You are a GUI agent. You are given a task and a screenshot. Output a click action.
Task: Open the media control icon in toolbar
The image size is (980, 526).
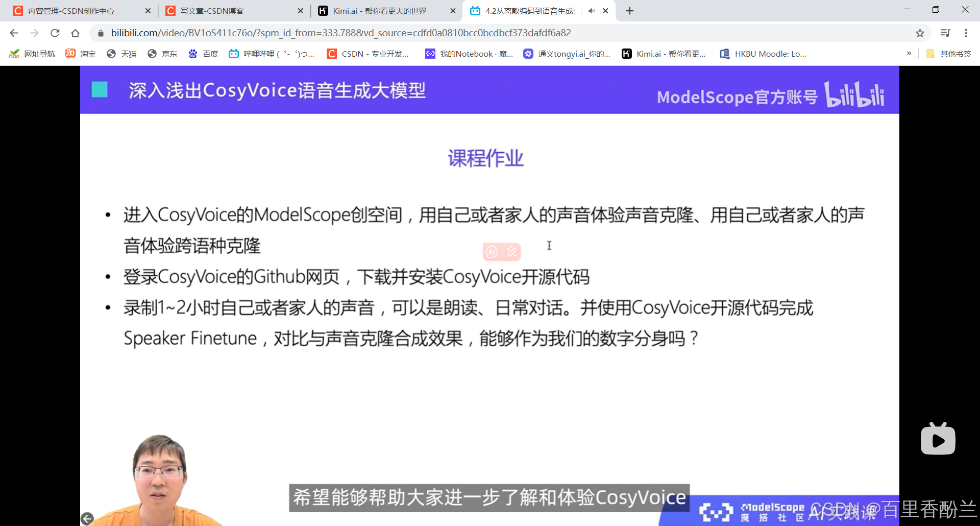[x=945, y=33]
